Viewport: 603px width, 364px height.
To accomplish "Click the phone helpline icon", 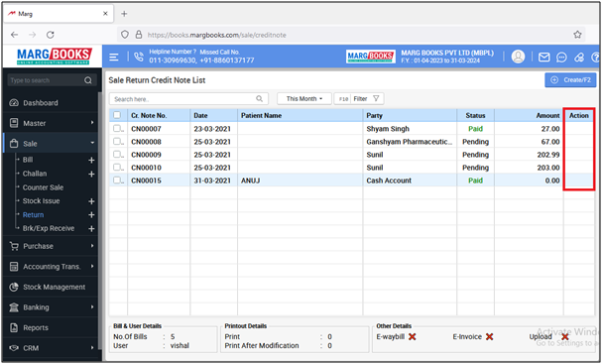I will click(x=139, y=57).
